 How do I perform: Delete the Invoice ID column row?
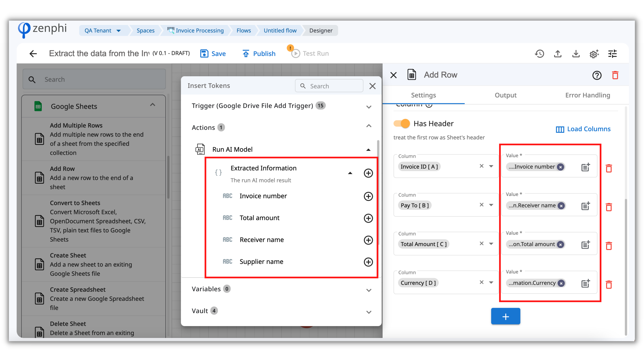click(x=609, y=168)
